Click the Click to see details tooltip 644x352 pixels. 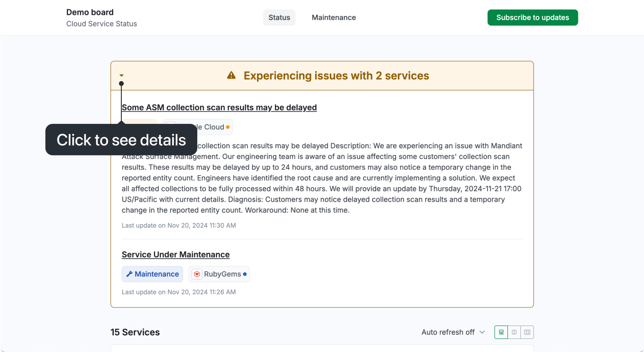(x=121, y=140)
